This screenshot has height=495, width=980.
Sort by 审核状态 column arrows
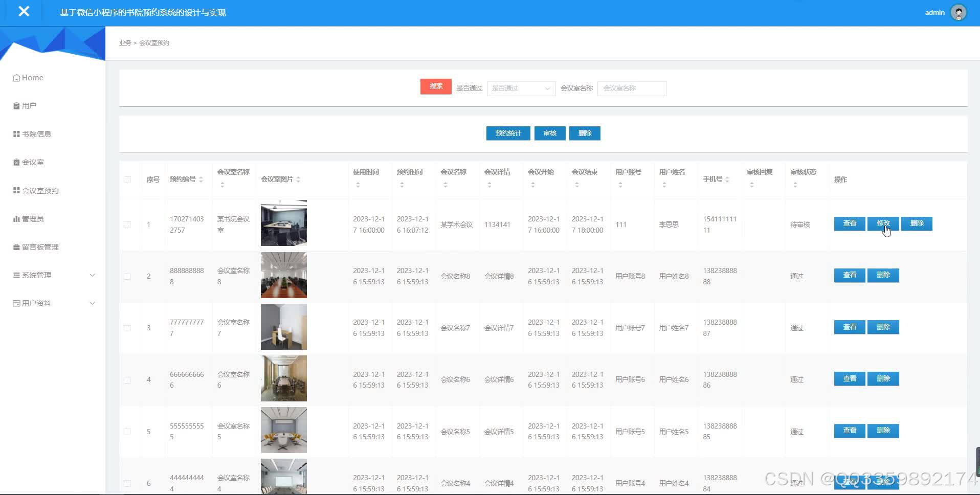click(795, 185)
